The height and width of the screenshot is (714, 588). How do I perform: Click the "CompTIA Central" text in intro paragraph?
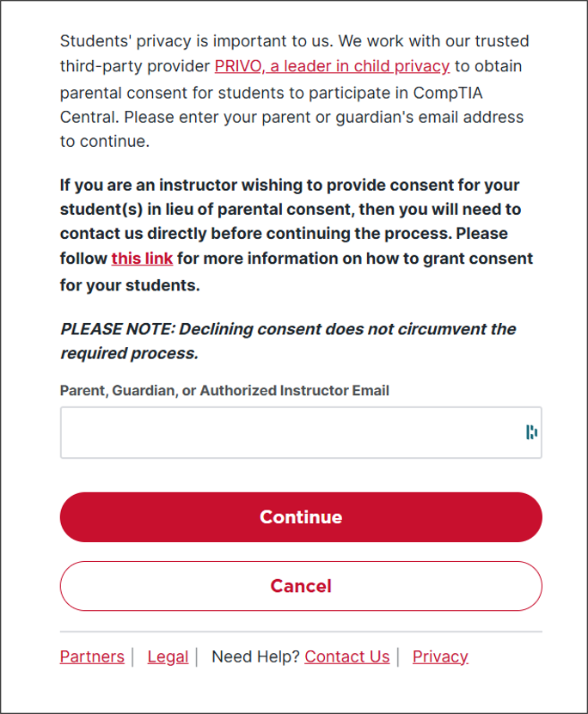coord(271,105)
